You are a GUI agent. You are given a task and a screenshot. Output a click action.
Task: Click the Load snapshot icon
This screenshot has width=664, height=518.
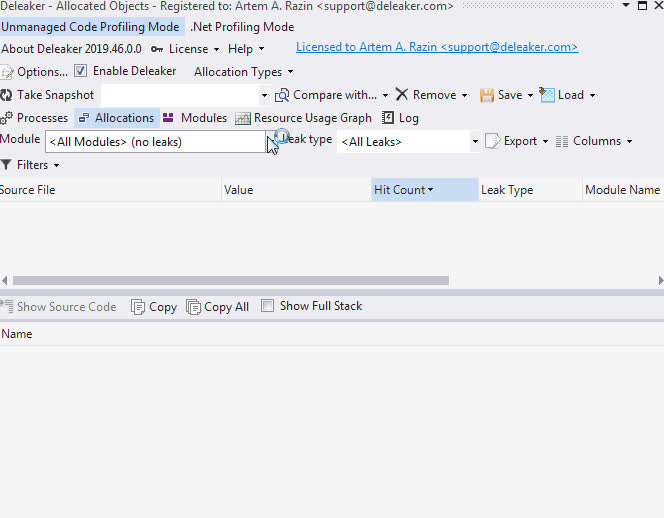tap(547, 94)
